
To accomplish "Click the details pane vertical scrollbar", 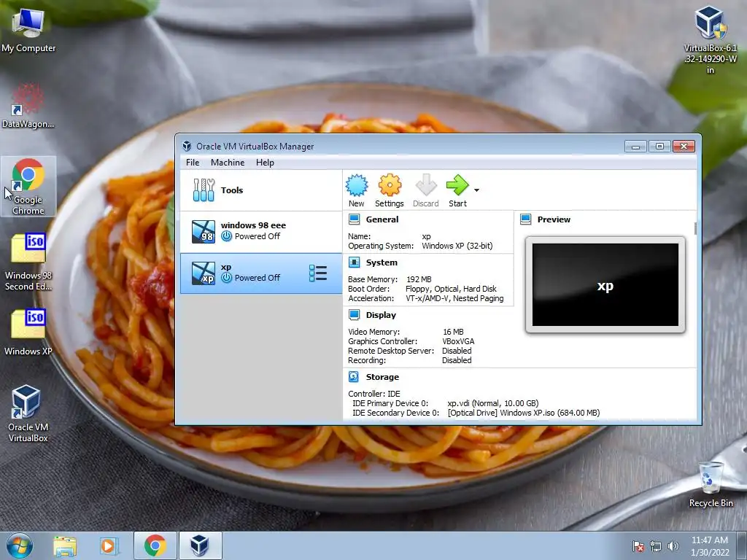I will point(695,228).
